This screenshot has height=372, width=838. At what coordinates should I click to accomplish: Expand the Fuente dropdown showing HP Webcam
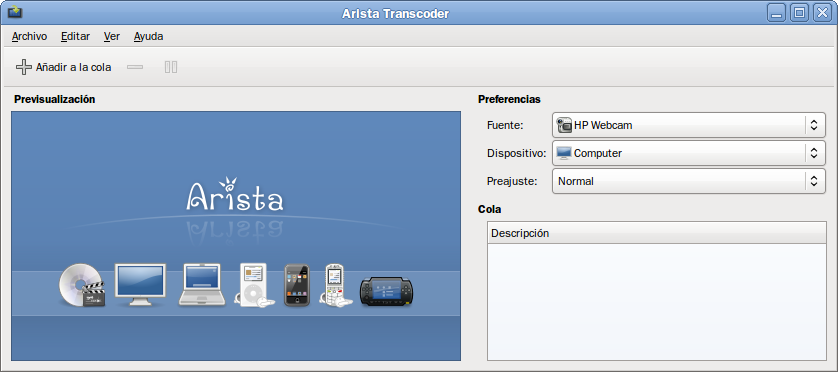[x=688, y=125]
